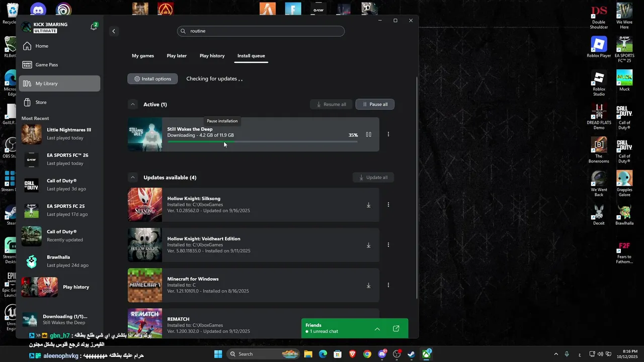
Task: Pop out the Friends panel
Action: click(x=396, y=329)
